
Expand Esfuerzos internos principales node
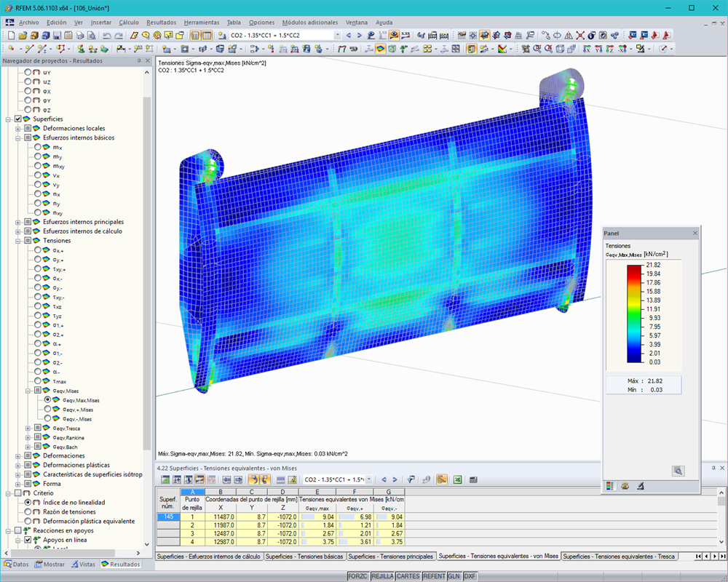[18, 222]
